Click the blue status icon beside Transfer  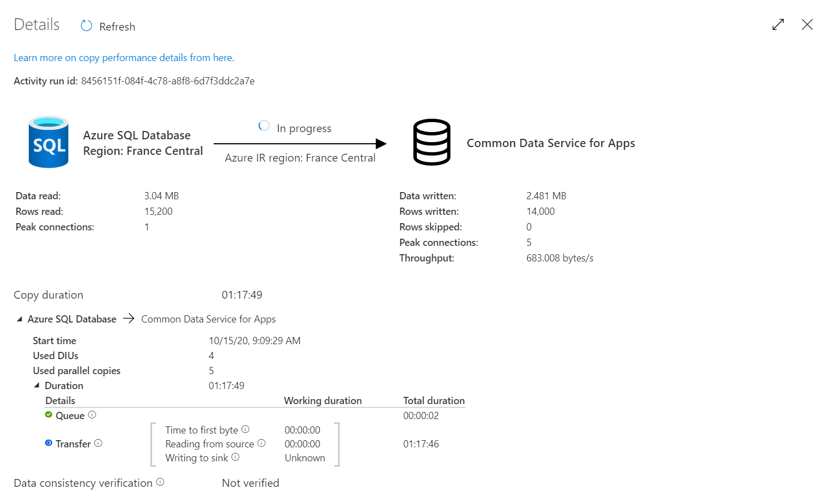pyautogui.click(x=49, y=443)
